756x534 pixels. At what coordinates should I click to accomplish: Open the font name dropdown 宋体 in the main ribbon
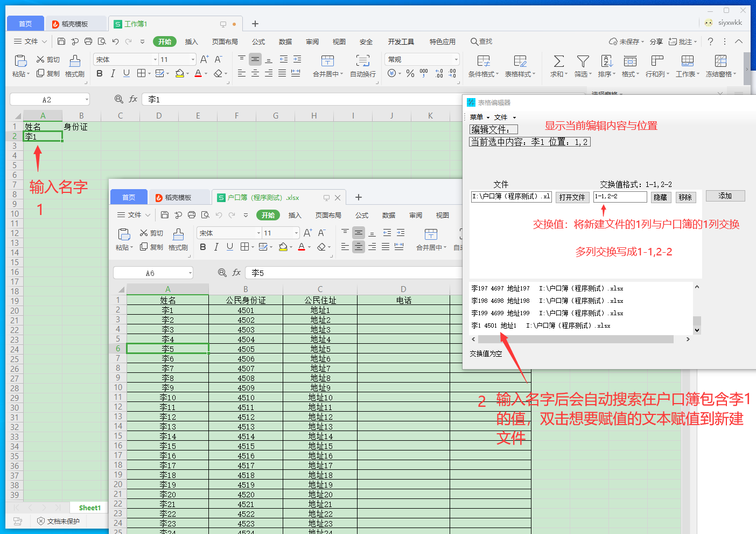point(155,59)
